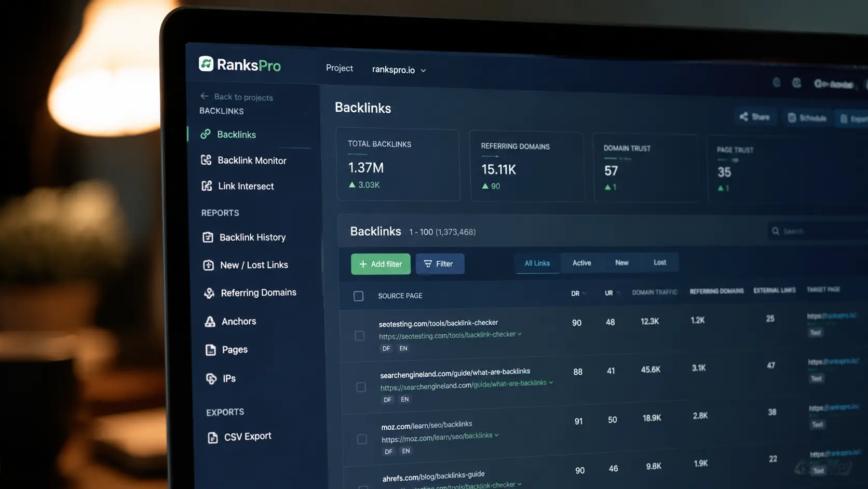
Task: Select the Anchors report icon
Action: [x=210, y=322]
